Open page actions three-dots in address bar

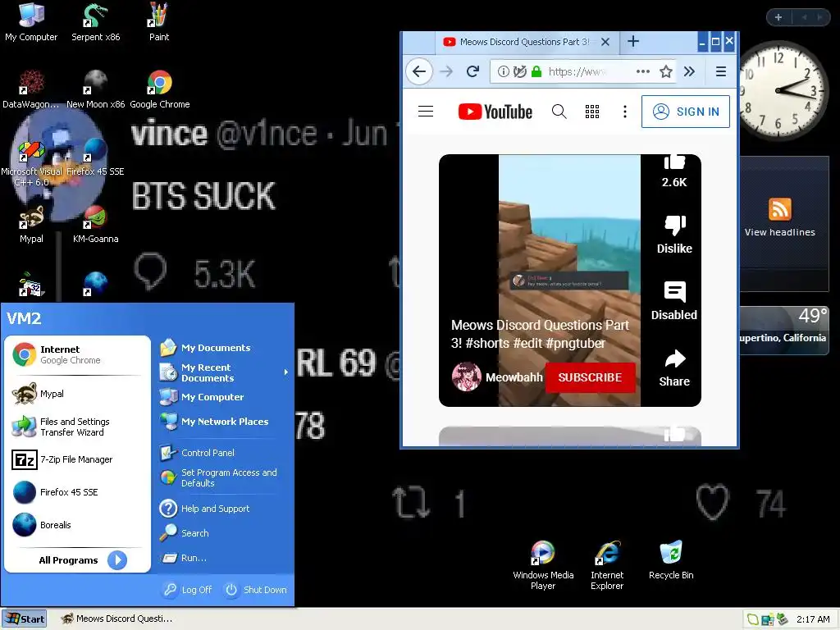pos(643,71)
